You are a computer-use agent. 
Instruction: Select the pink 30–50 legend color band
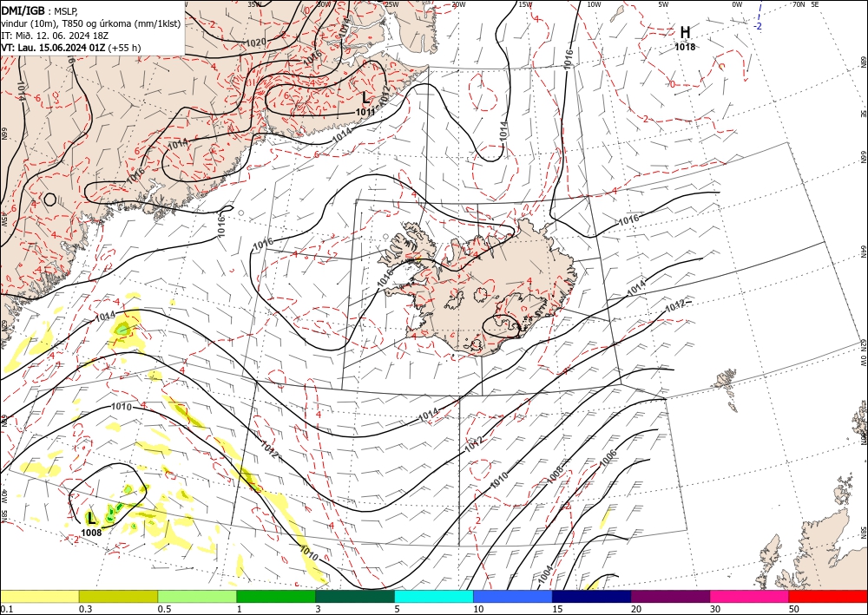[x=750, y=596]
